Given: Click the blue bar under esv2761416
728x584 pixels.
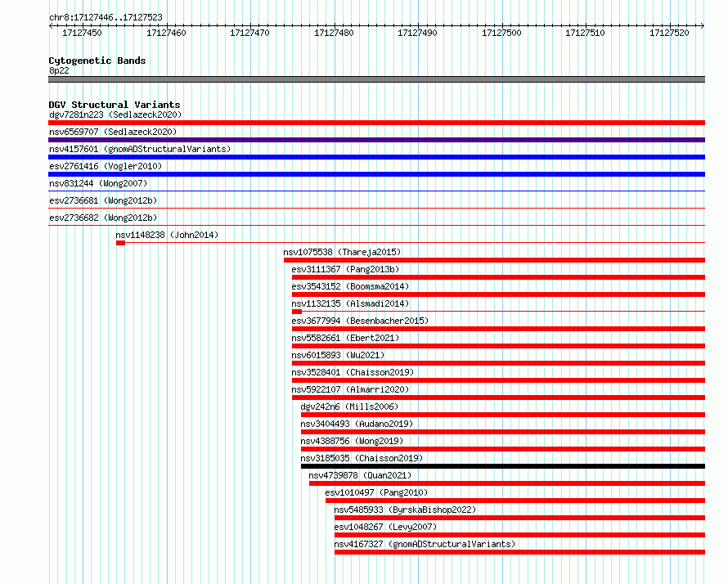Looking at the screenshot, I should pyautogui.click(x=376, y=174).
